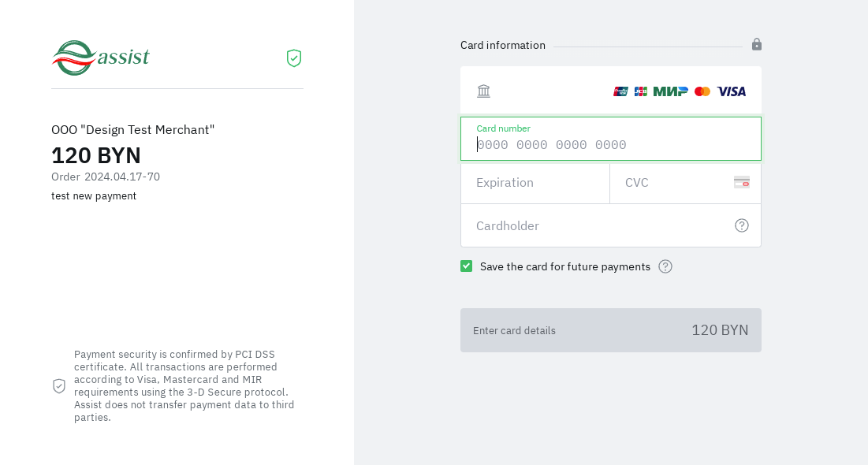Viewport: 868px width, 465px height.
Task: Click the JCB card logo
Action: (641, 91)
